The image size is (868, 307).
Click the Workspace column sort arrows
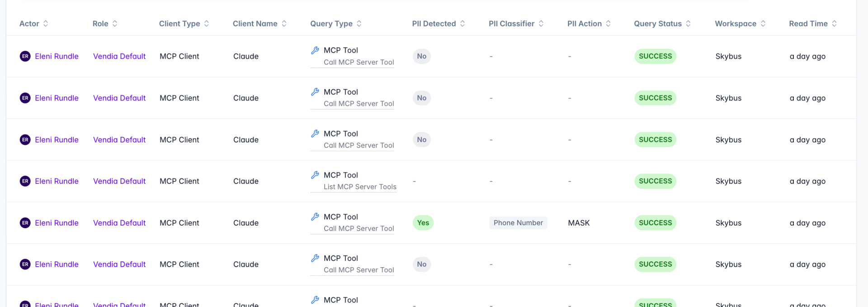(763, 24)
